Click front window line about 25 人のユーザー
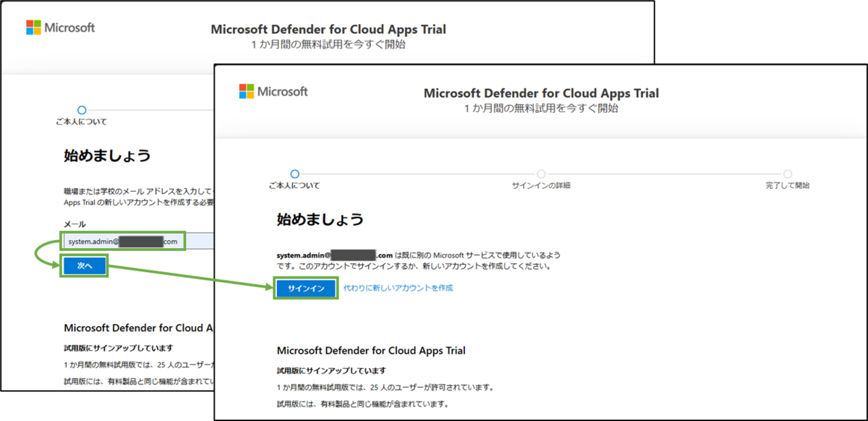 point(385,387)
